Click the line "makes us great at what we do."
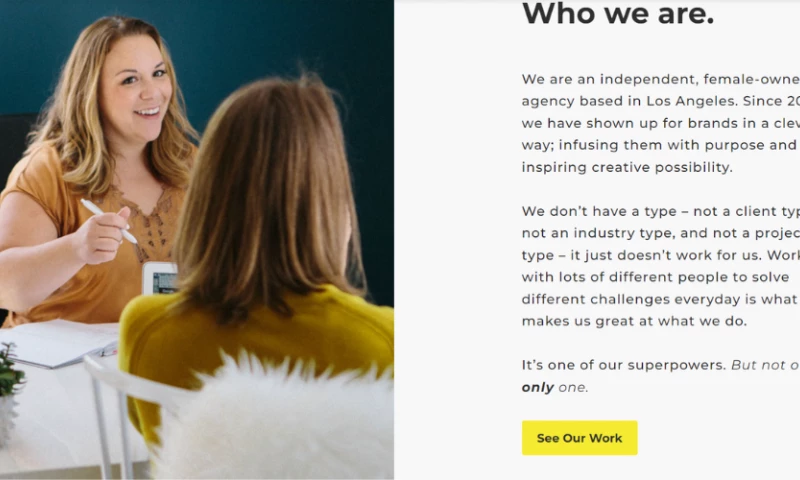The image size is (800, 480). (x=634, y=321)
